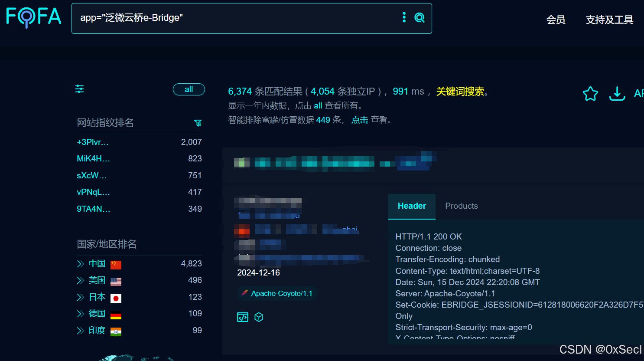Switch to the Products tab

coord(461,206)
